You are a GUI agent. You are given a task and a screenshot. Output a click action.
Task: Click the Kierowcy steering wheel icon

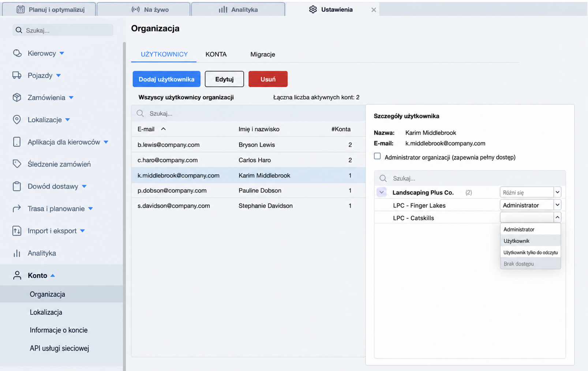pyautogui.click(x=17, y=53)
